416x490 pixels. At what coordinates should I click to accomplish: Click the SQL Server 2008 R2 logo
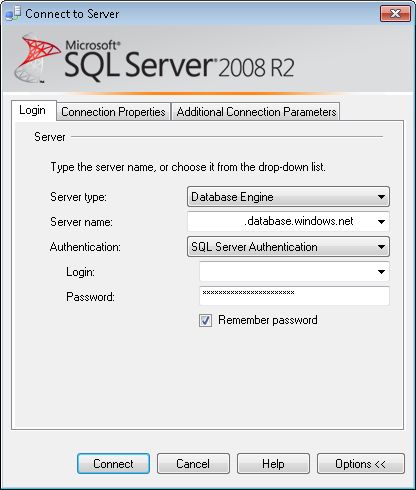(154, 59)
